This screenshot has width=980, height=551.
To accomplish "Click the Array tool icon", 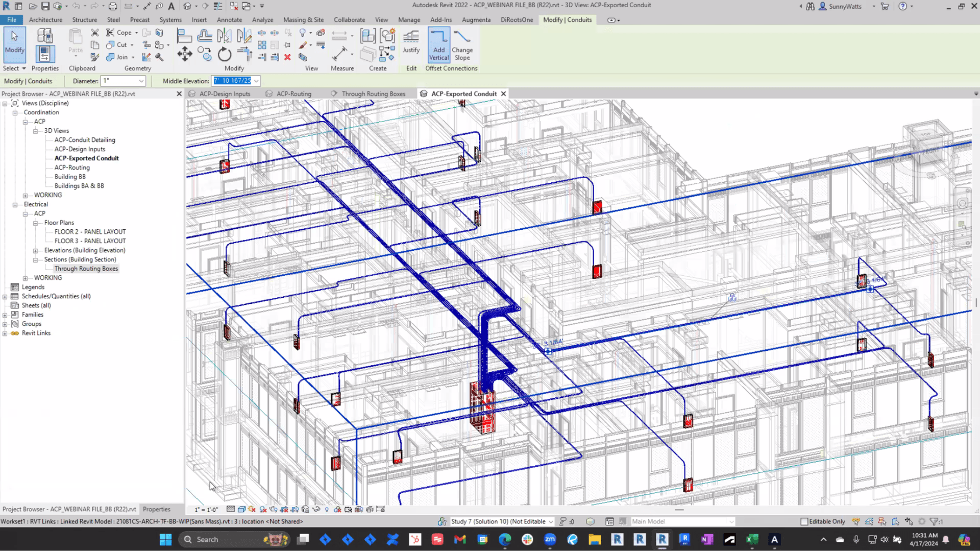I will pyautogui.click(x=262, y=45).
